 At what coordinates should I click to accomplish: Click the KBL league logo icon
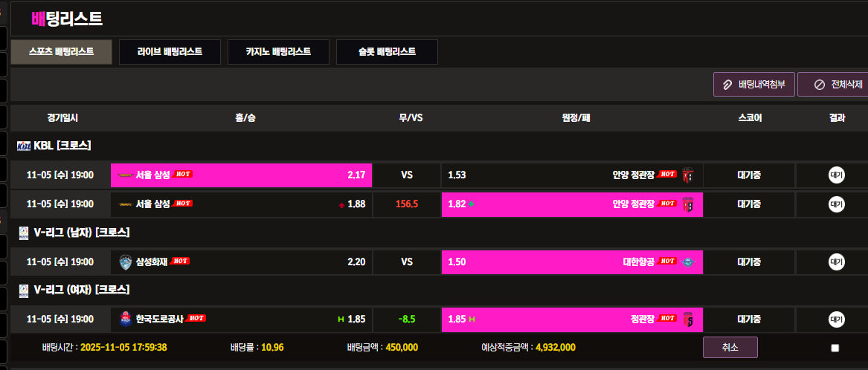[23, 146]
